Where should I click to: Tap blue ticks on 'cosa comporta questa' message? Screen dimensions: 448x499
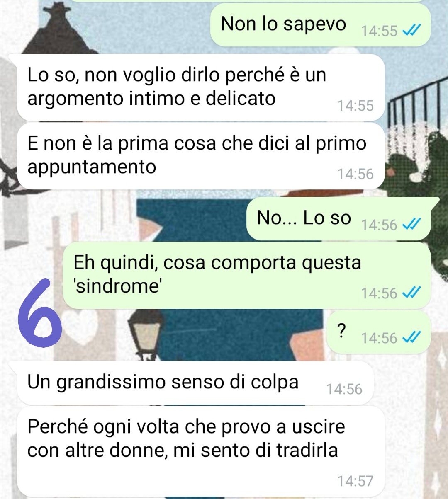coord(412,293)
